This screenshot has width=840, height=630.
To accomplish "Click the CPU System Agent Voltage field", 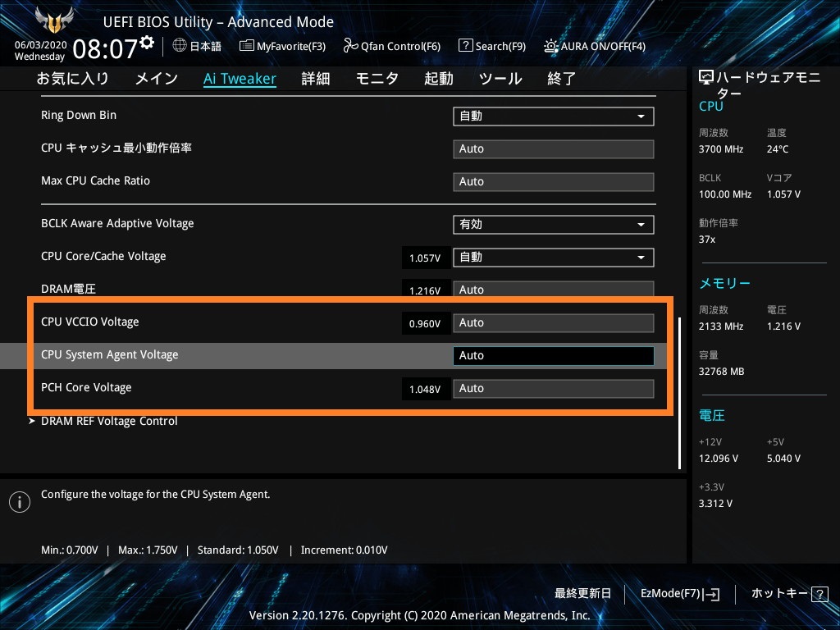I will click(x=554, y=356).
